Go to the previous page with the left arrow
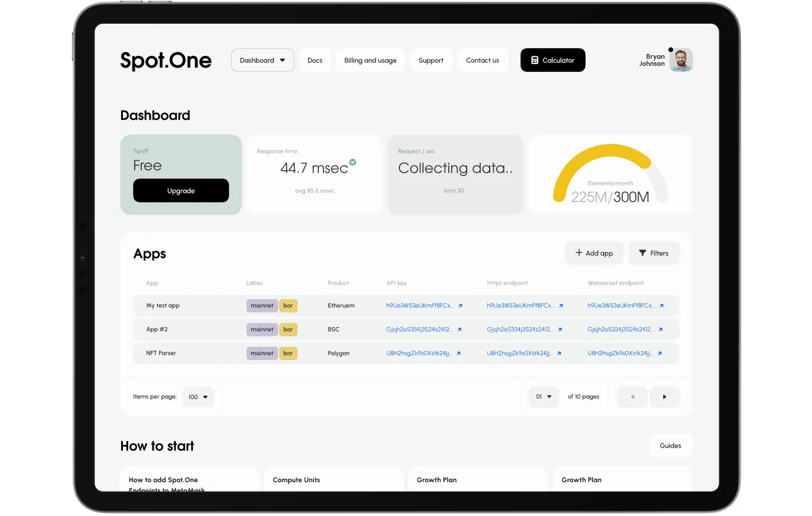 pos(632,397)
